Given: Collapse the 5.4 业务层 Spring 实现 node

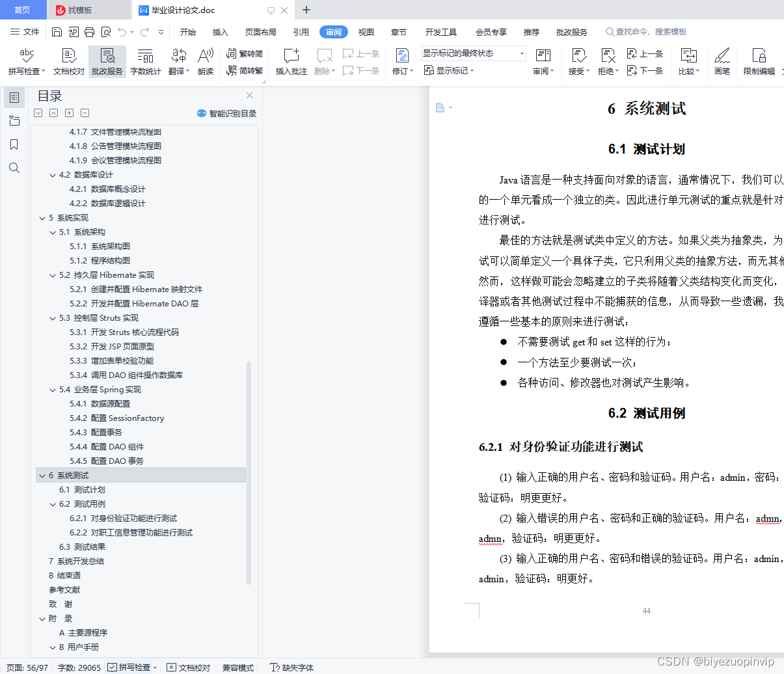Looking at the screenshot, I should (x=53, y=390).
